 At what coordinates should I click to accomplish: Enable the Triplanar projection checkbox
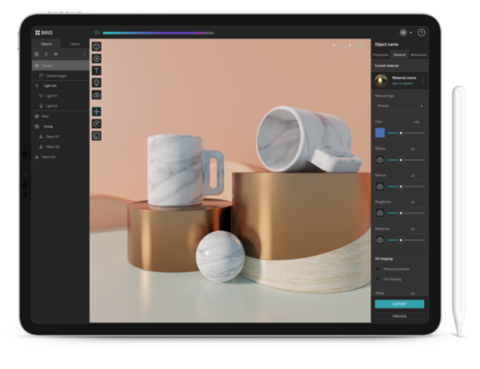tap(378, 269)
